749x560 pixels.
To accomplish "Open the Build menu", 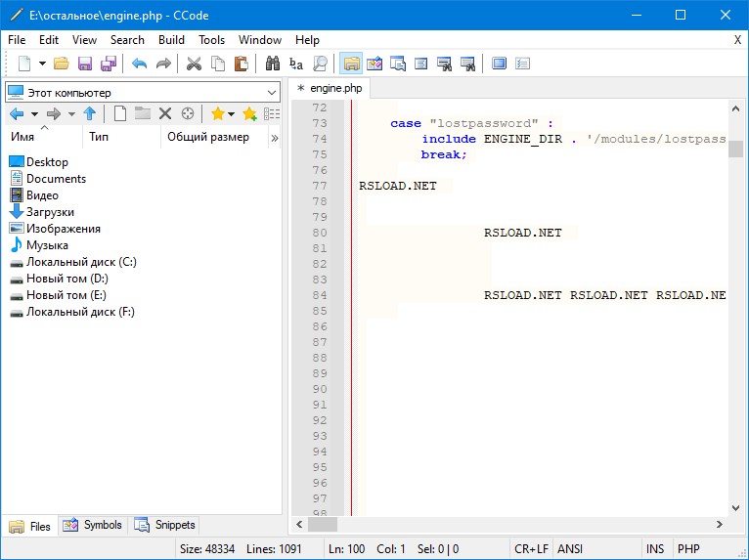I will pyautogui.click(x=171, y=40).
